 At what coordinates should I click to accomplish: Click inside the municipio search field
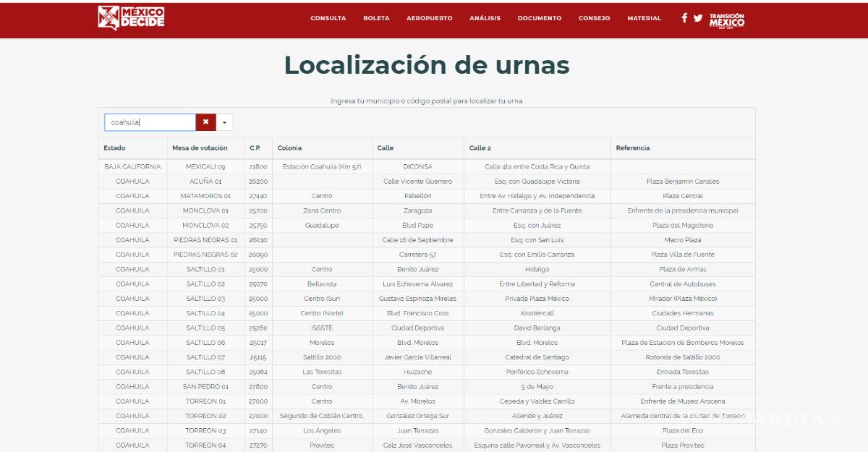148,121
